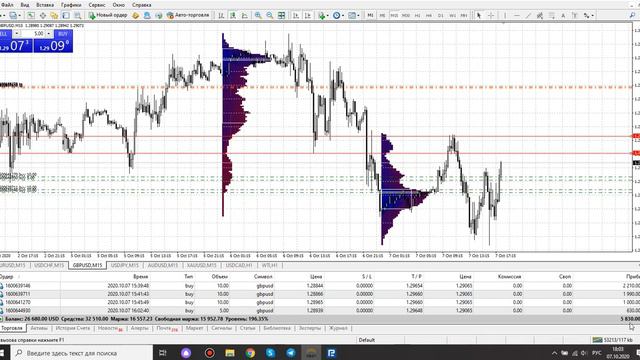
Task: Select the crosshair tool
Action: 491,16
